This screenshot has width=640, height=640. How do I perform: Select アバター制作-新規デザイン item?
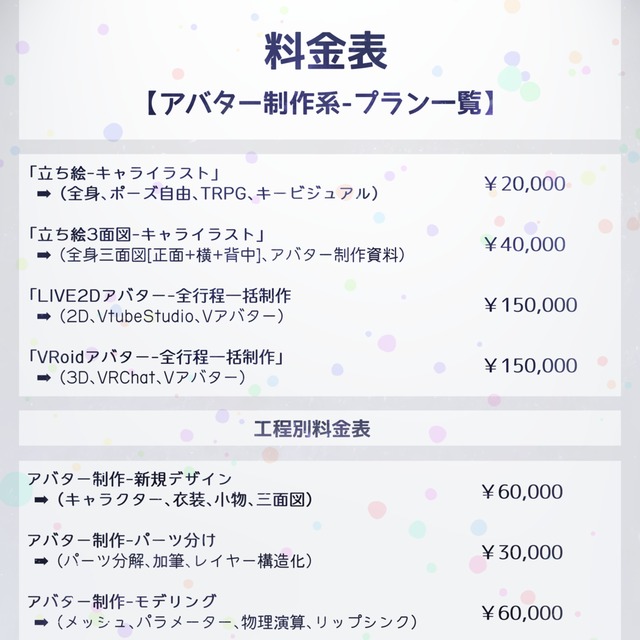click(130, 479)
